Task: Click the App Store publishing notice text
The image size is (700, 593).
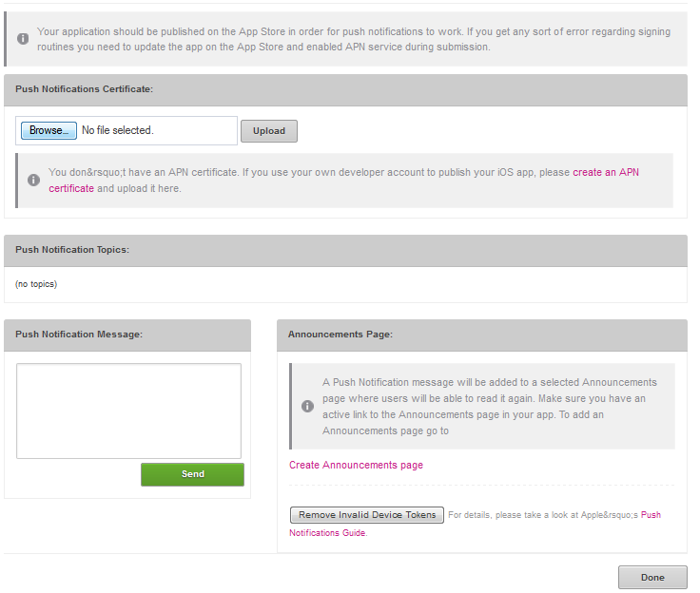Action: point(352,39)
